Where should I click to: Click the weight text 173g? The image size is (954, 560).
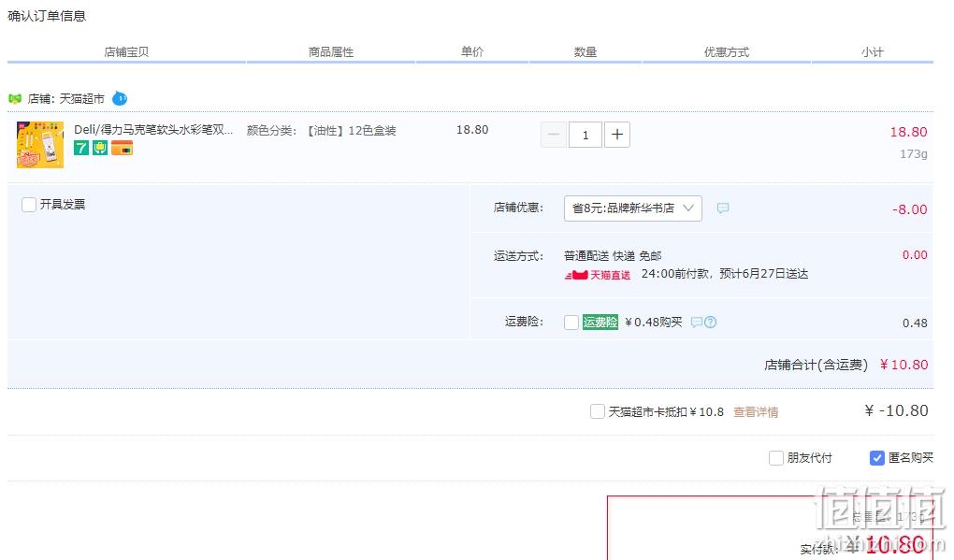pyautogui.click(x=914, y=154)
